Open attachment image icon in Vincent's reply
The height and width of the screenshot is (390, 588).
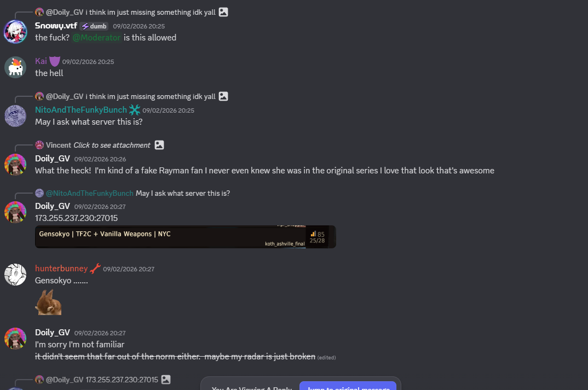[159, 145]
